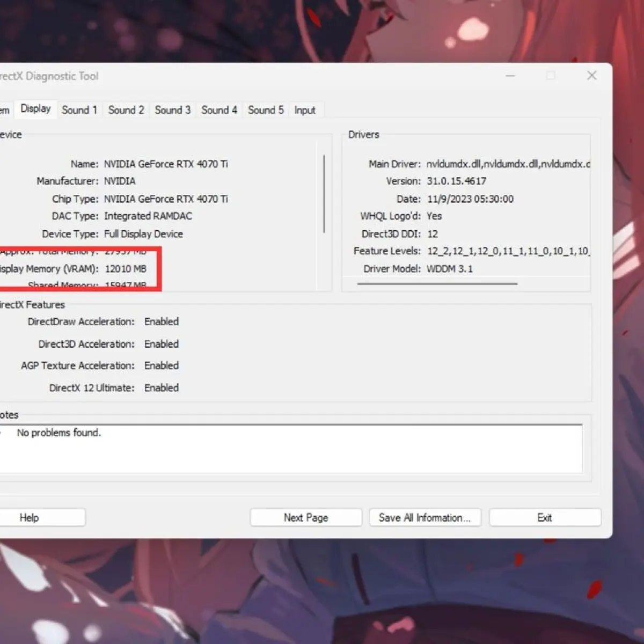Click Chip Type value text
The image size is (644, 644).
pos(166,199)
